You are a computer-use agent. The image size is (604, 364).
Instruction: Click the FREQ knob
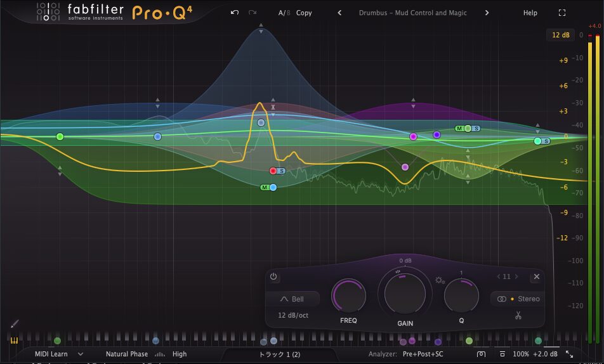pyautogui.click(x=348, y=296)
